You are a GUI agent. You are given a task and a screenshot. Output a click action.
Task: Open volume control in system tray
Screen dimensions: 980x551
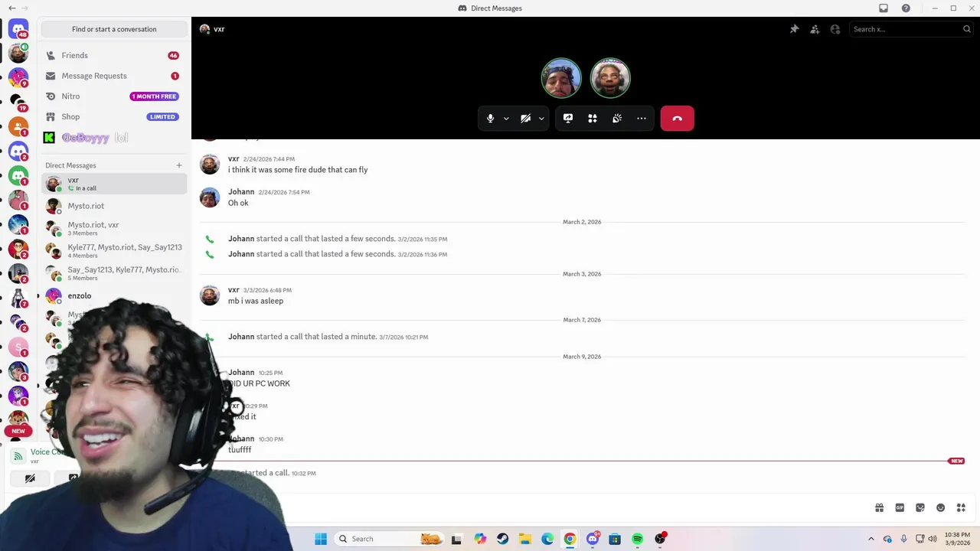click(x=933, y=539)
